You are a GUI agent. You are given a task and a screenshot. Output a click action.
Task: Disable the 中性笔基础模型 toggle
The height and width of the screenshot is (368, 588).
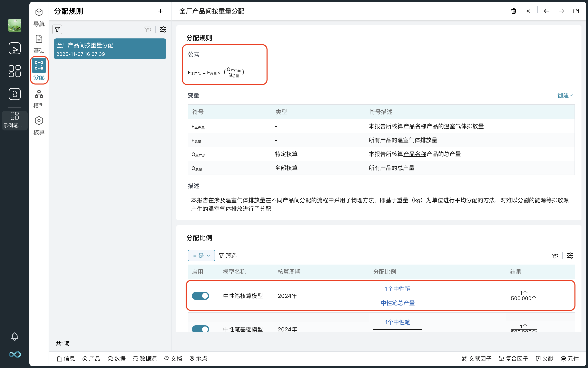pyautogui.click(x=200, y=329)
